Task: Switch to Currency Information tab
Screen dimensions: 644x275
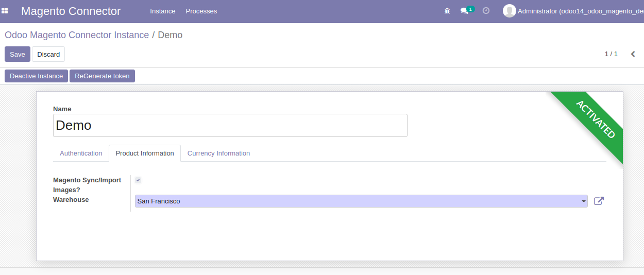Action: point(218,153)
